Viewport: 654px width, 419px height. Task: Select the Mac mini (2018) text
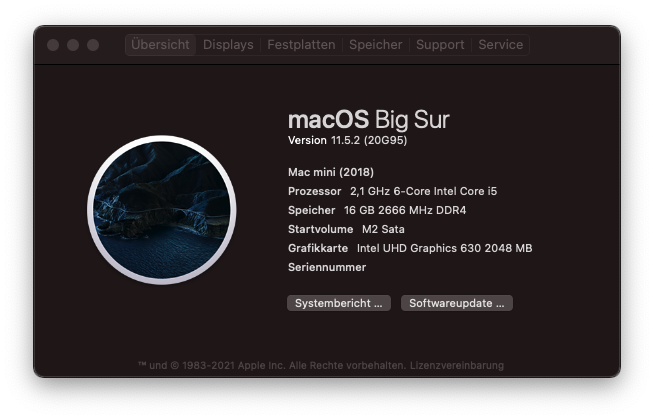coord(331,172)
